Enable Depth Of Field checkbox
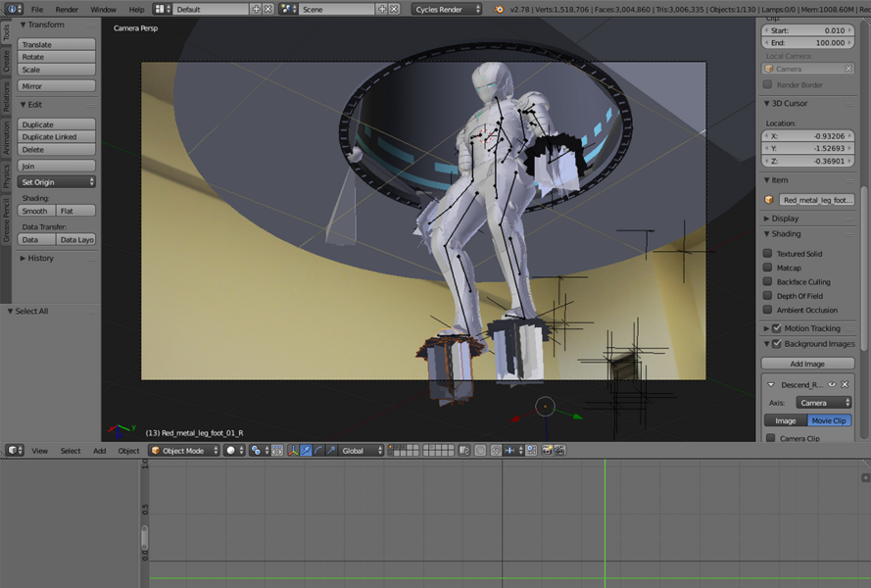 [768, 296]
